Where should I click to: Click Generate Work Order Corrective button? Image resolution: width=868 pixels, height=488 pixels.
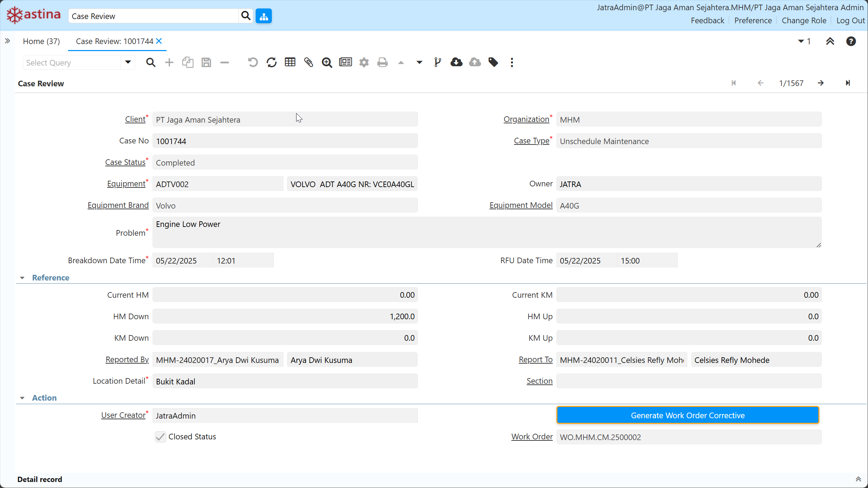tap(687, 415)
